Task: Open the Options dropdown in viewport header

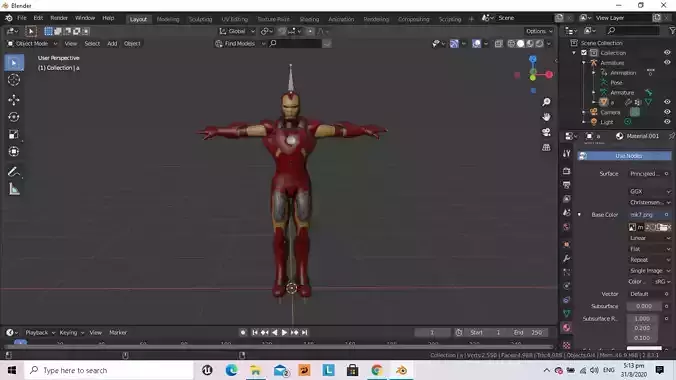Action: click(539, 31)
